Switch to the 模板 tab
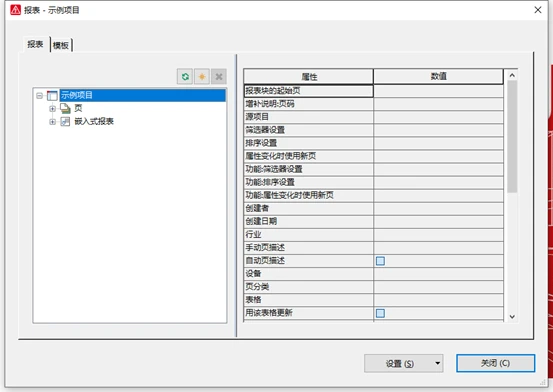 [61, 45]
